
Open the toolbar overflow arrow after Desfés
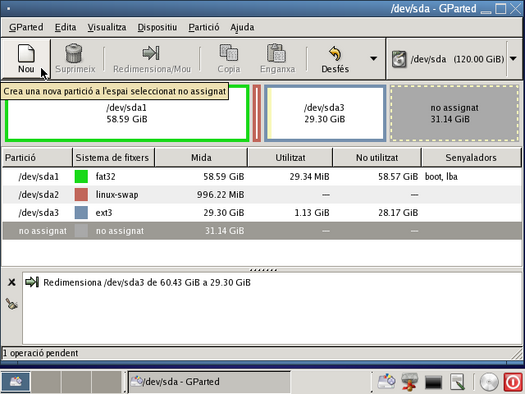(x=373, y=59)
